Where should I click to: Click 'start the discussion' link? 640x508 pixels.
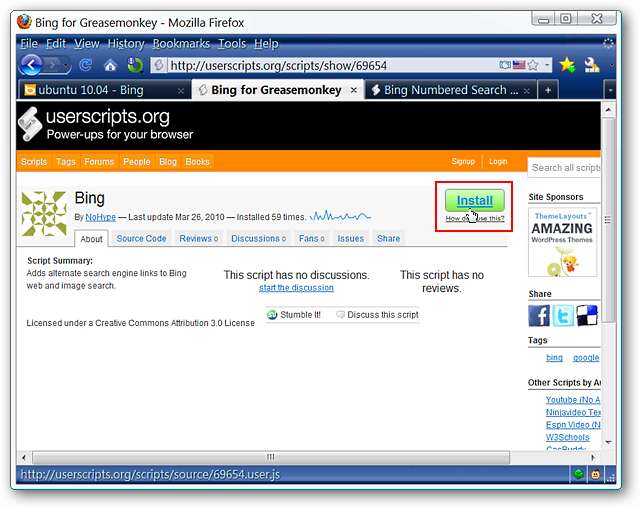296,288
